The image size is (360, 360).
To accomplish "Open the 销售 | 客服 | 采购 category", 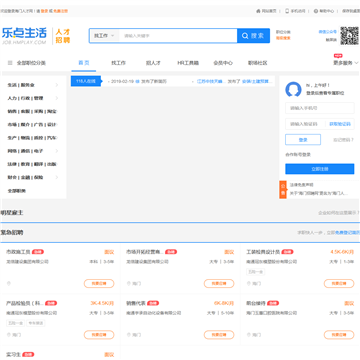I will click(x=32, y=111).
